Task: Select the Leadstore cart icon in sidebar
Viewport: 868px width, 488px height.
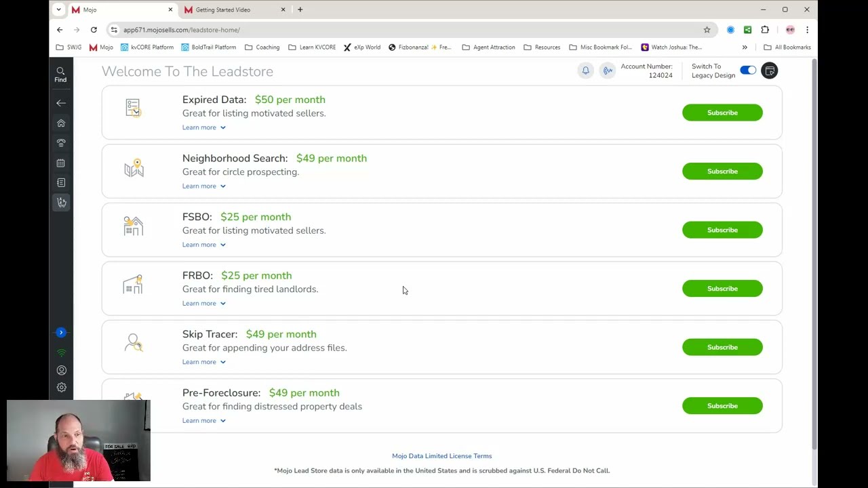Action: point(61,202)
